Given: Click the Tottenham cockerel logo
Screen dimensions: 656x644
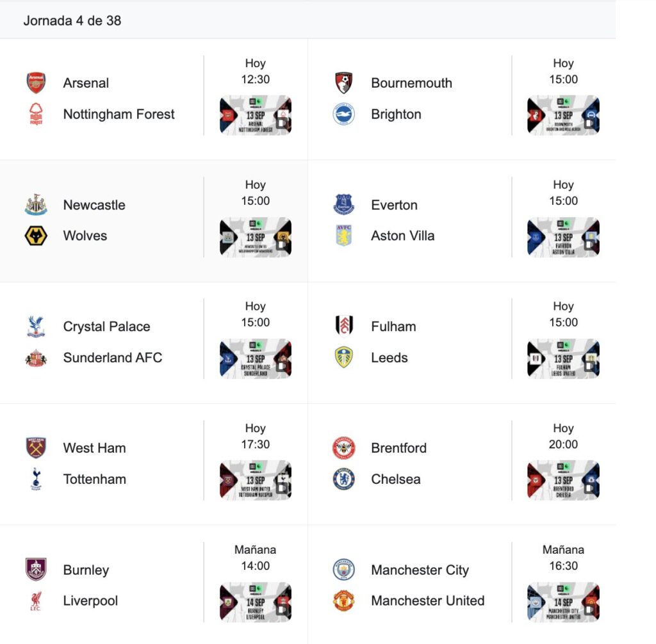Looking at the screenshot, I should (36, 479).
